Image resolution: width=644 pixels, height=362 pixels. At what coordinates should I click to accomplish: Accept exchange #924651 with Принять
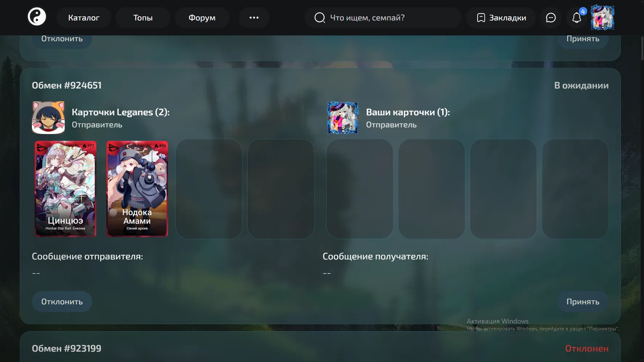583,302
